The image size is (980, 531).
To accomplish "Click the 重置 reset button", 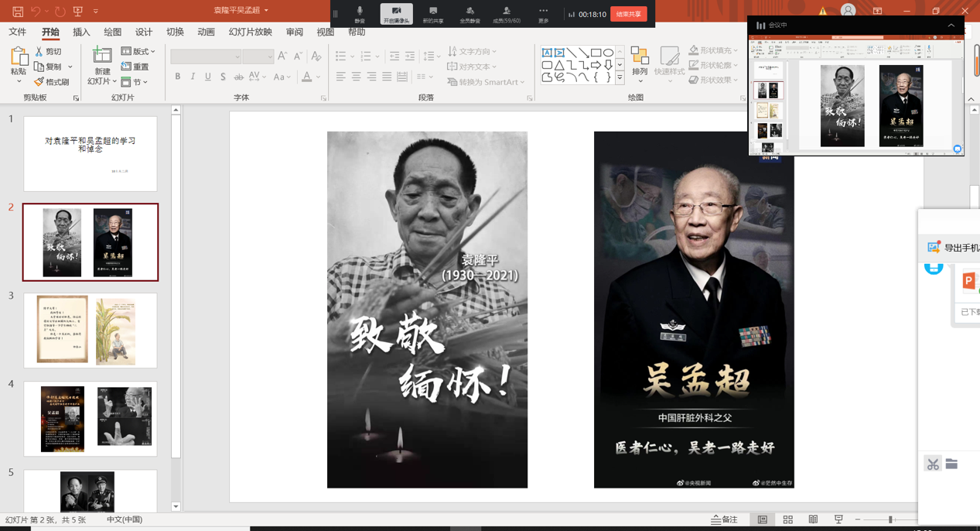I will (x=135, y=67).
